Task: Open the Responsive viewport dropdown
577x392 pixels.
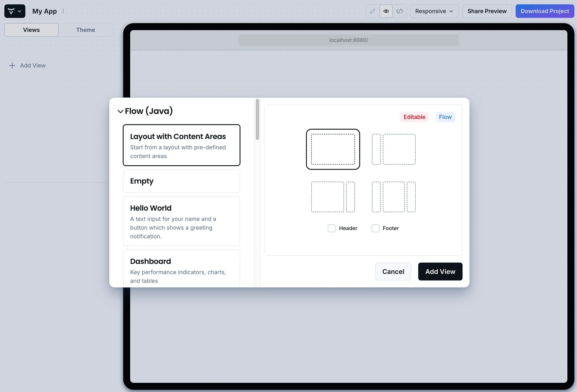Action: click(434, 11)
